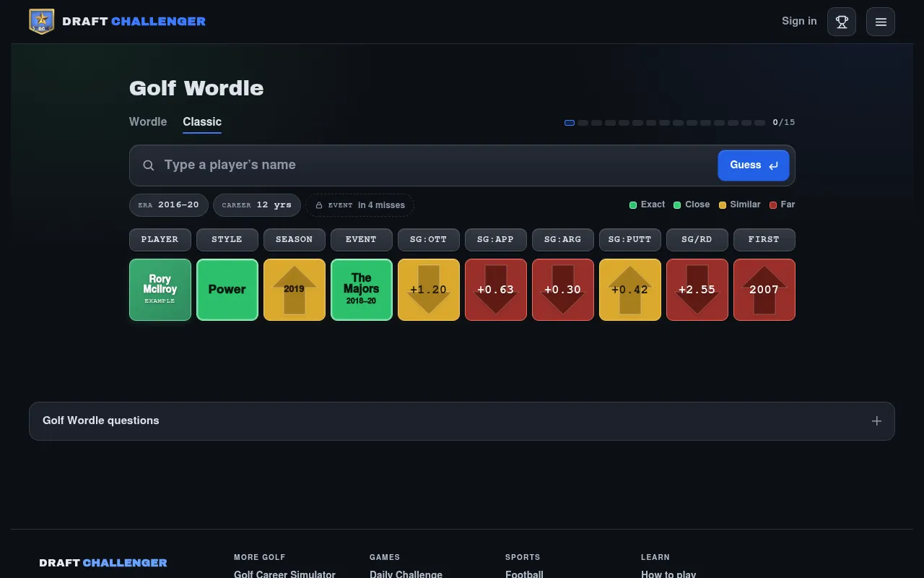
Task: Click the SG:ARG column header
Action: pyautogui.click(x=563, y=240)
